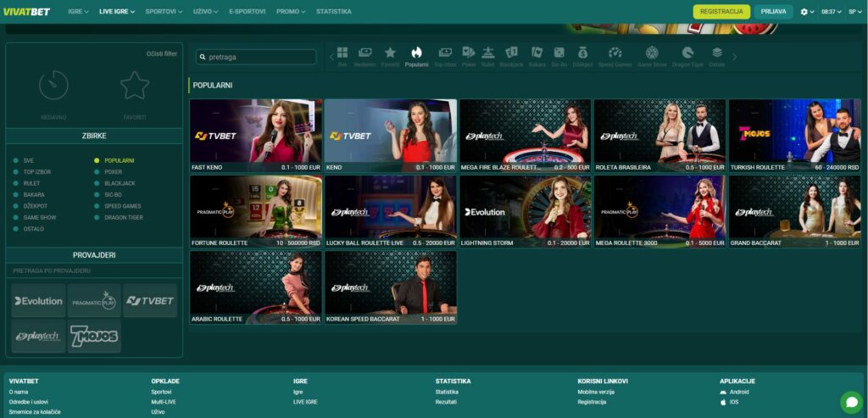Open the live chat bubble icon
Image resolution: width=868 pixels, height=418 pixels.
pos(850,401)
